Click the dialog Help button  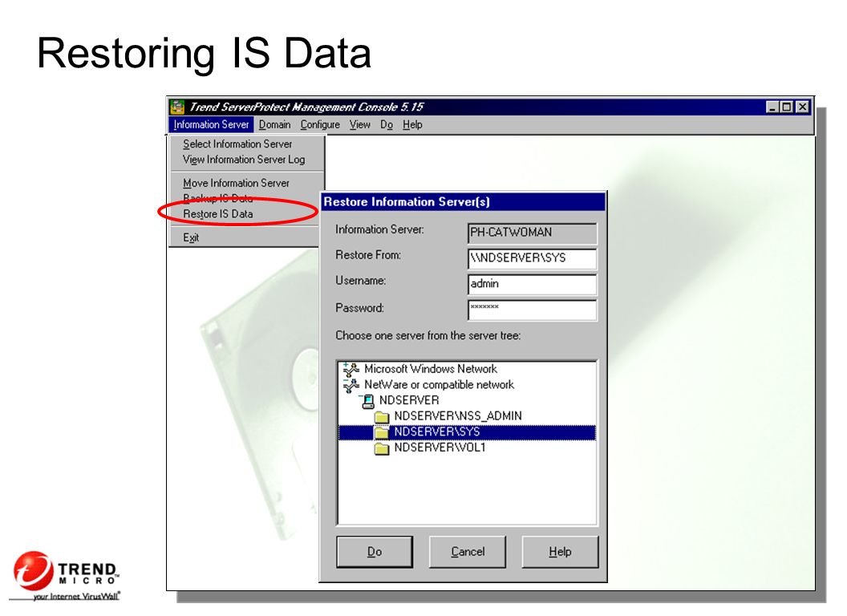pyautogui.click(x=560, y=552)
